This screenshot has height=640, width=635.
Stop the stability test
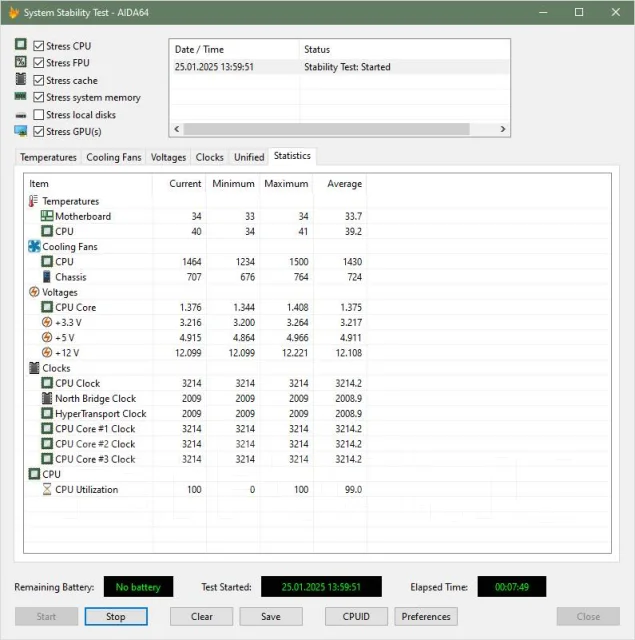coord(116,616)
